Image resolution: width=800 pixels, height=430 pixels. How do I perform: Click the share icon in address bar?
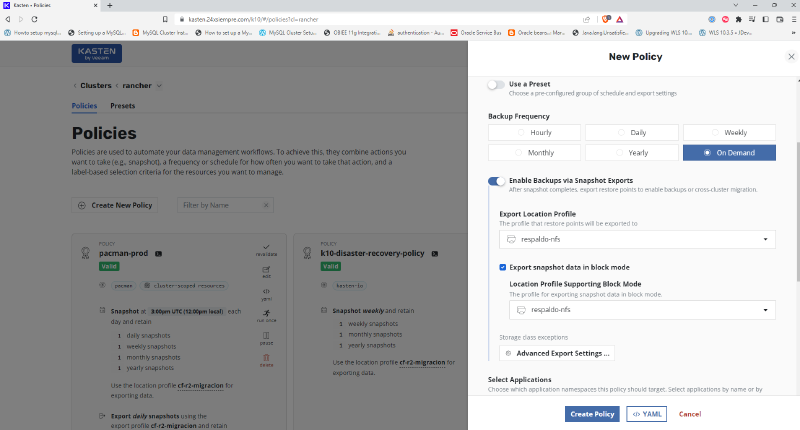click(x=586, y=19)
